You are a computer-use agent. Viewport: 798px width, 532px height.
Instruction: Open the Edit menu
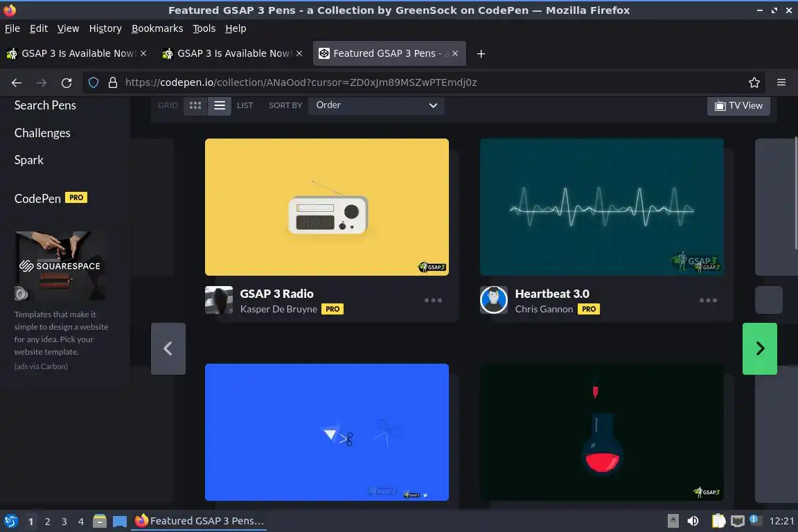point(39,28)
